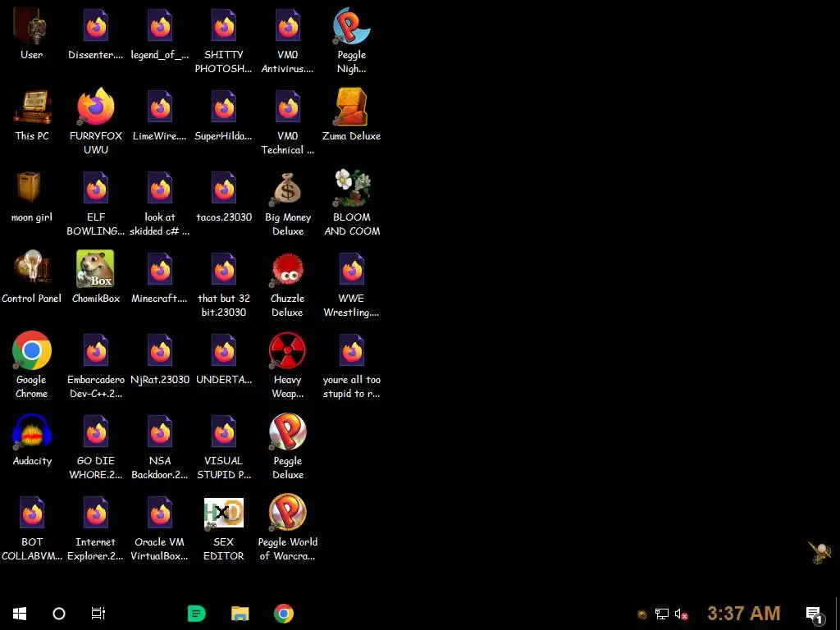Image resolution: width=840 pixels, height=630 pixels.
Task: Select VISUAL STUPID P... file icon
Action: 224,431
